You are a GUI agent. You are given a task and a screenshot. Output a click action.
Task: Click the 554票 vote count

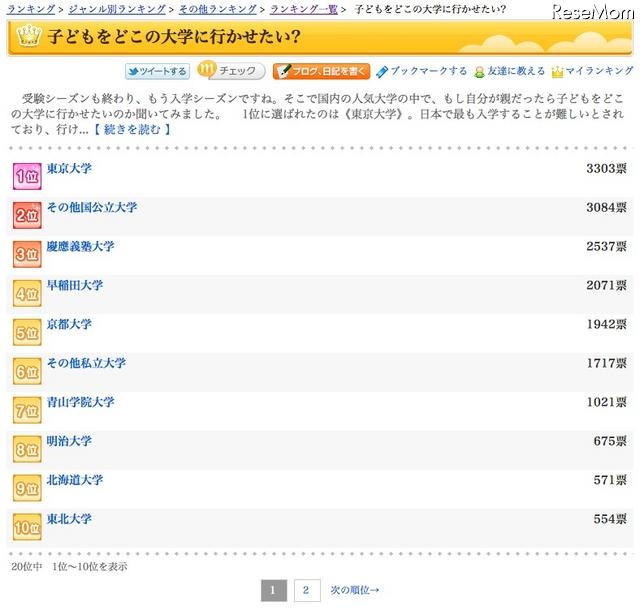click(610, 519)
